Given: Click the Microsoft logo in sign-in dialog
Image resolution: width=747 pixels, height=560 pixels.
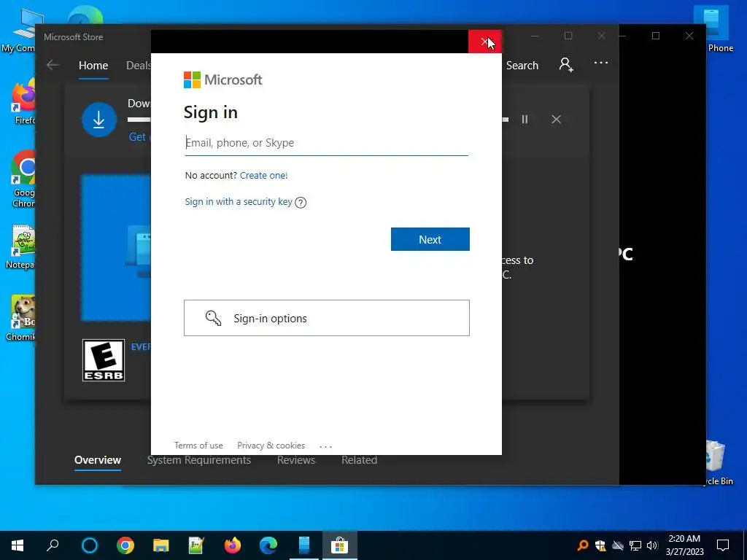Looking at the screenshot, I should click(223, 80).
